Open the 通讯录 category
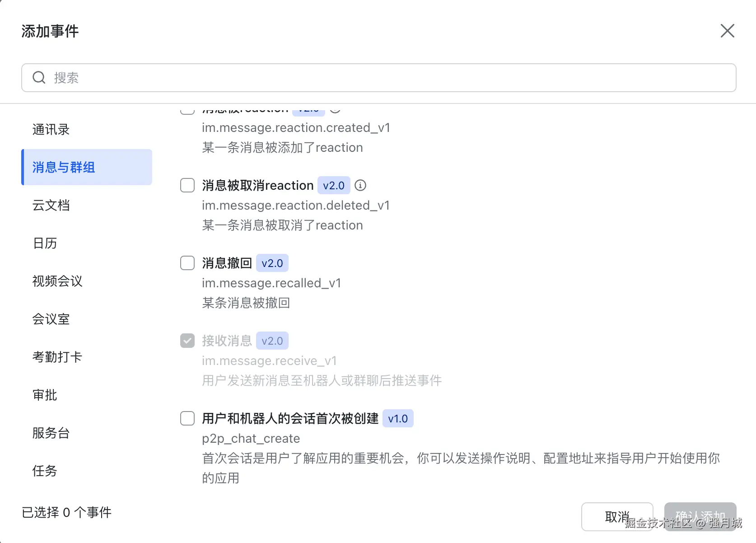 coord(51,130)
